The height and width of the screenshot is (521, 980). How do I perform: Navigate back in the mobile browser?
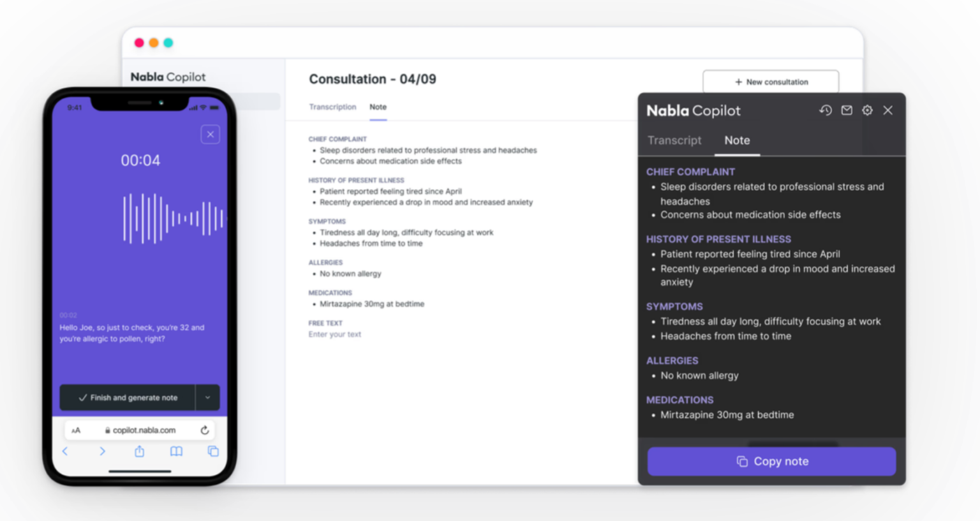[65, 451]
